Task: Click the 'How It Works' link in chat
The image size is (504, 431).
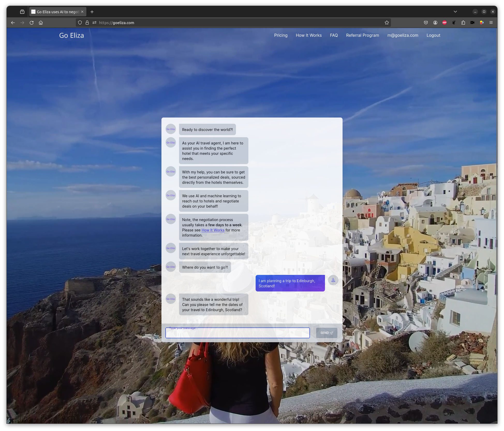Action: point(212,230)
